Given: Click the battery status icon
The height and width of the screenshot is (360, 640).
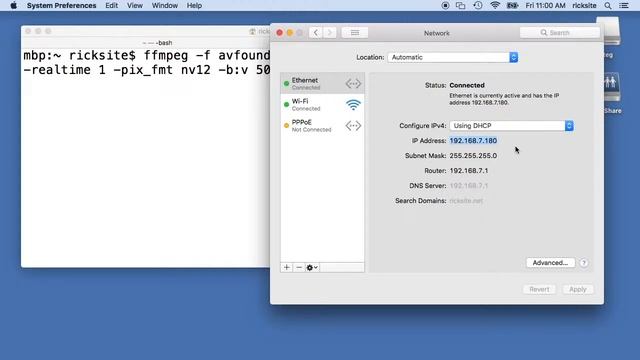Looking at the screenshot, I should (x=512, y=6).
